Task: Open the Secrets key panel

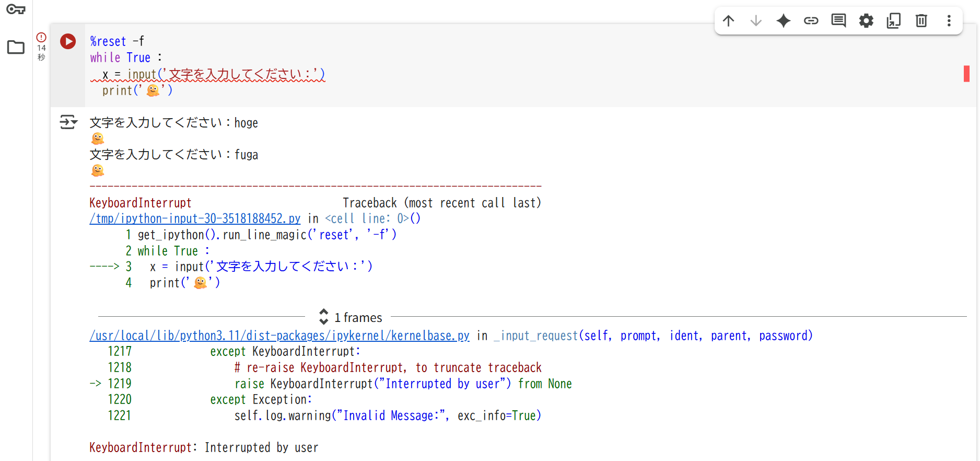Action: (16, 9)
